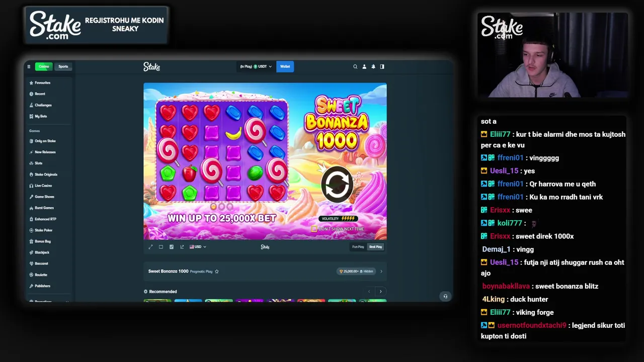This screenshot has height=362, width=644.
Task: Open the USDT balance currency dropdown
Action: point(256,66)
